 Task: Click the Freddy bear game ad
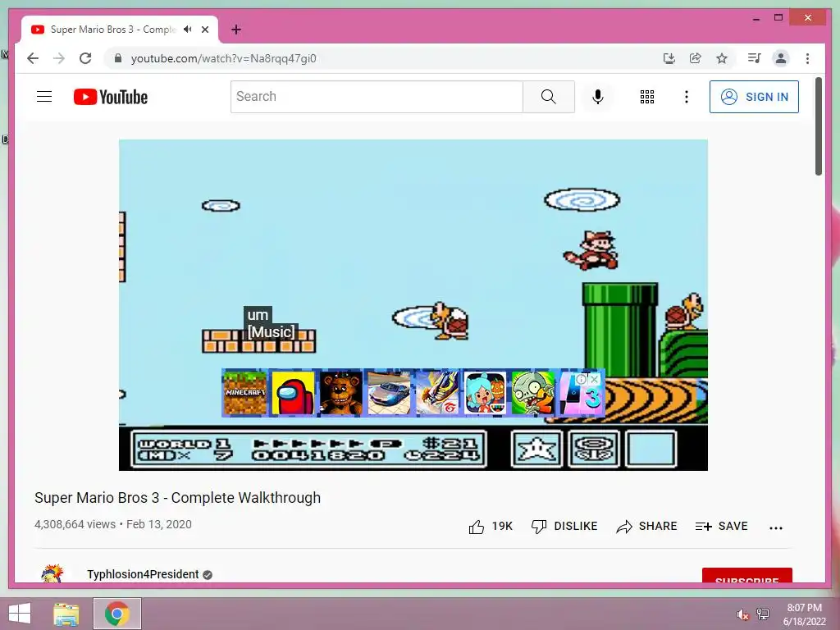pos(341,393)
